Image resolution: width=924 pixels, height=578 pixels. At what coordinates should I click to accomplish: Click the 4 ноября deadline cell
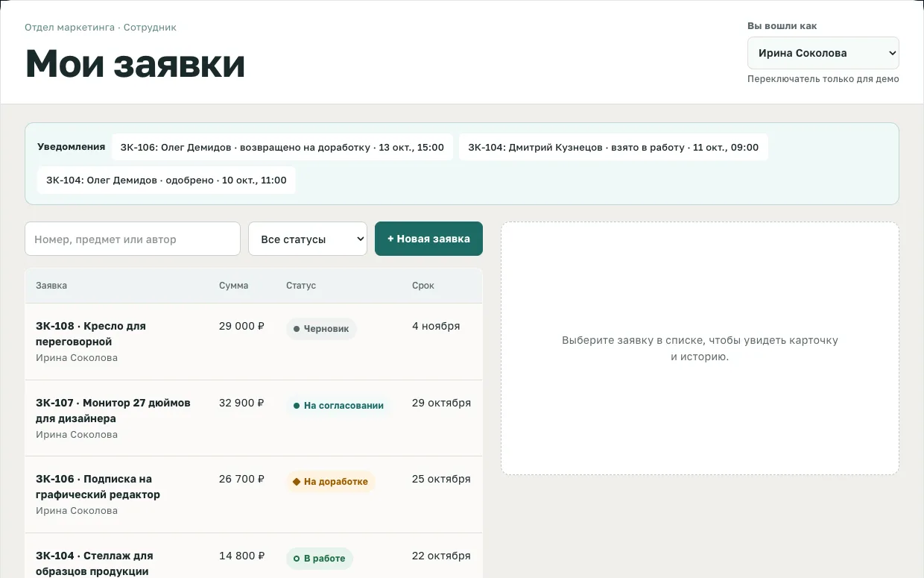tap(436, 326)
